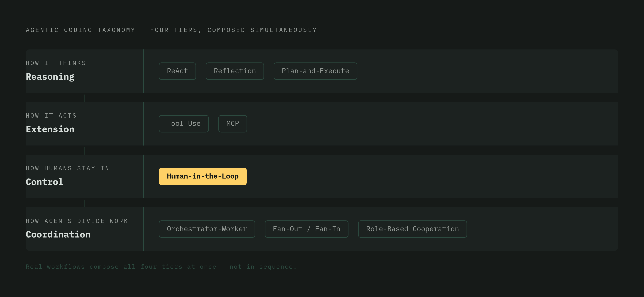
Task: Click the Reasoning tier heading
Action: tap(50, 77)
